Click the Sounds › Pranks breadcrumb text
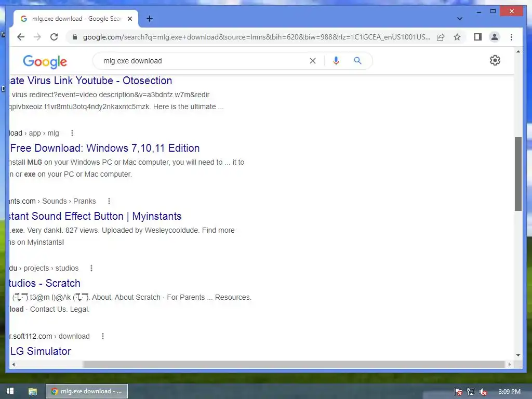The height and width of the screenshot is (399, 532). tap(69, 201)
